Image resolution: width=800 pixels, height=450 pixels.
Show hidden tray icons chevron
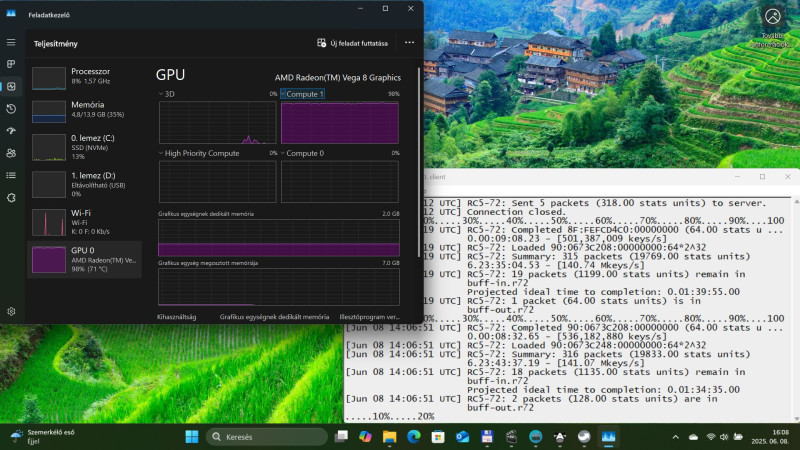click(x=676, y=437)
